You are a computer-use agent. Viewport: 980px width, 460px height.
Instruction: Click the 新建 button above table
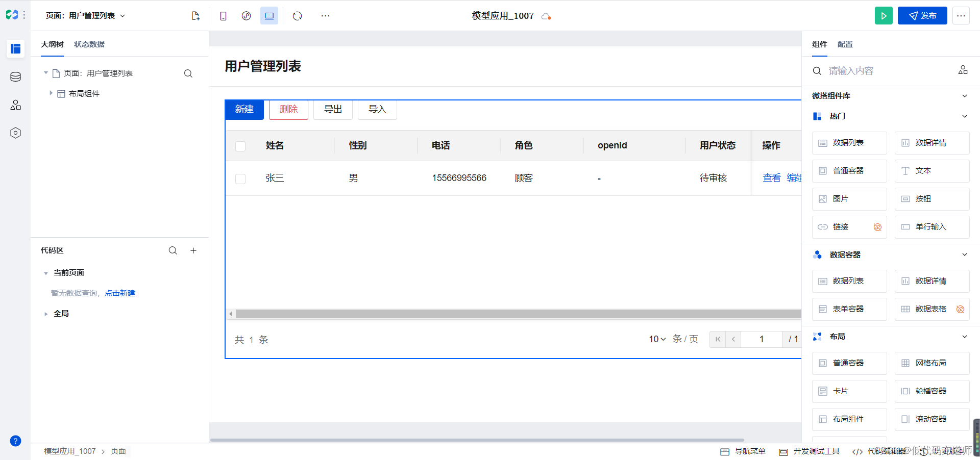pyautogui.click(x=244, y=109)
